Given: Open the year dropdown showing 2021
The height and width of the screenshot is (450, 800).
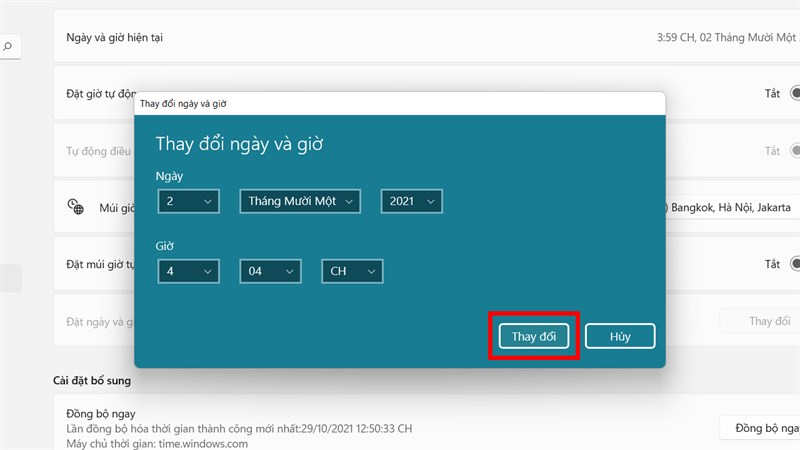Looking at the screenshot, I should click(x=411, y=201).
